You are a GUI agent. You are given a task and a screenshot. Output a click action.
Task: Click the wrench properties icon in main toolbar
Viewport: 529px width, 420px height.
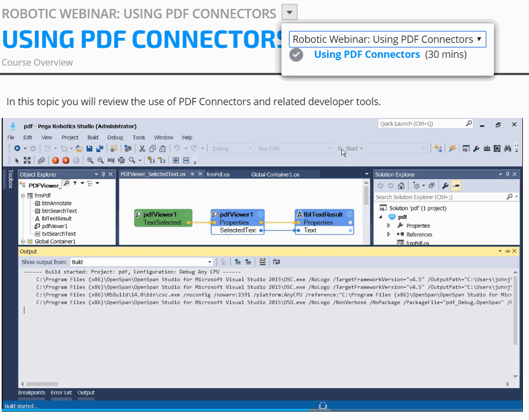[x=476, y=149]
